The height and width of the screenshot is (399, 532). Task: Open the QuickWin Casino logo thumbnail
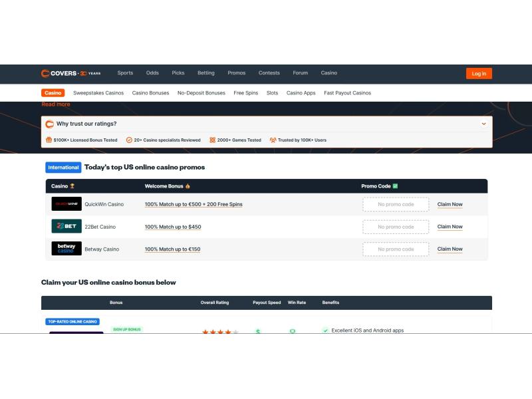click(66, 204)
